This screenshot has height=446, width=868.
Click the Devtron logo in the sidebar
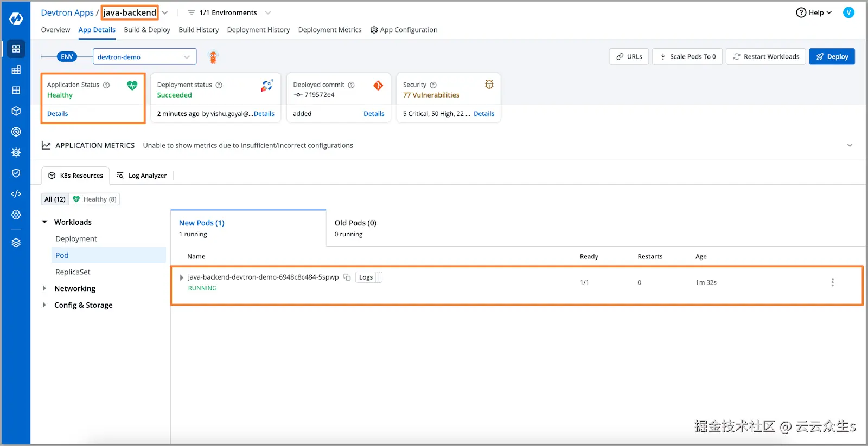coord(16,19)
